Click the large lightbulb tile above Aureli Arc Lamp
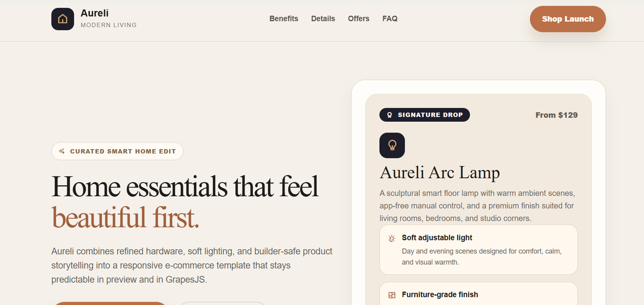 pos(392,145)
